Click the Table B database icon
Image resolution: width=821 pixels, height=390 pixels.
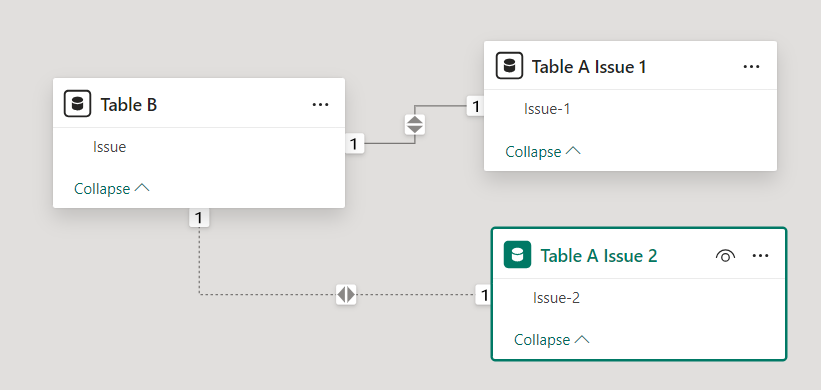77,104
